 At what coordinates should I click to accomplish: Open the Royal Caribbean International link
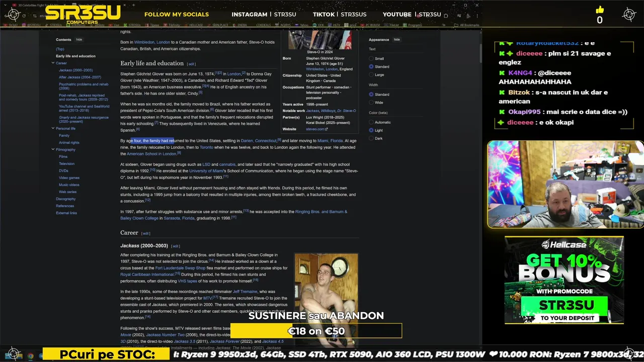[x=147, y=275]
